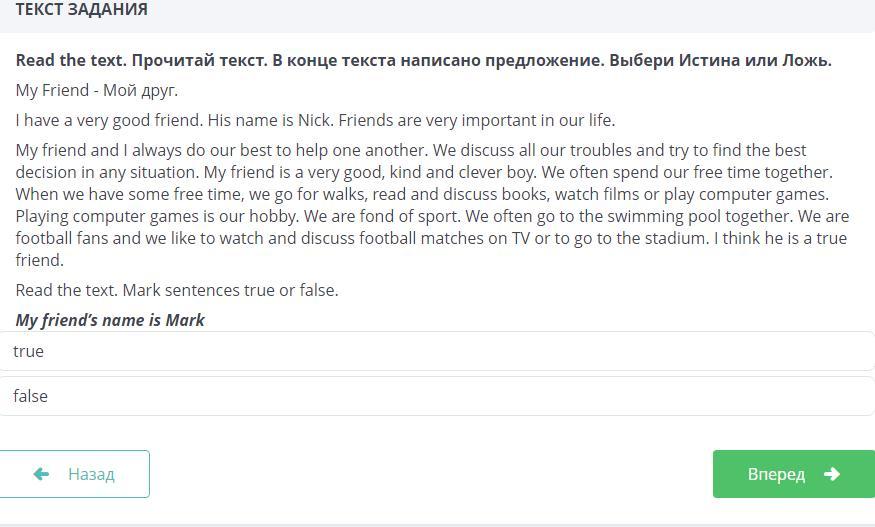Click the name "Nick" in the text
The image size is (875, 527).
point(315,120)
